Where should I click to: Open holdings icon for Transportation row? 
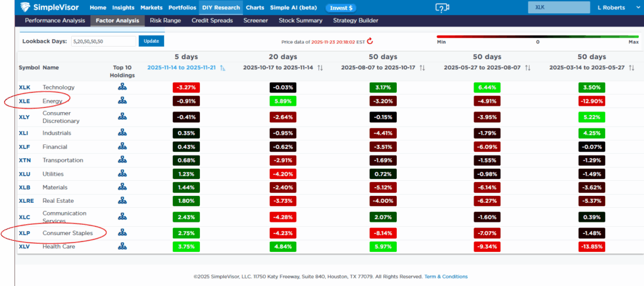click(123, 160)
